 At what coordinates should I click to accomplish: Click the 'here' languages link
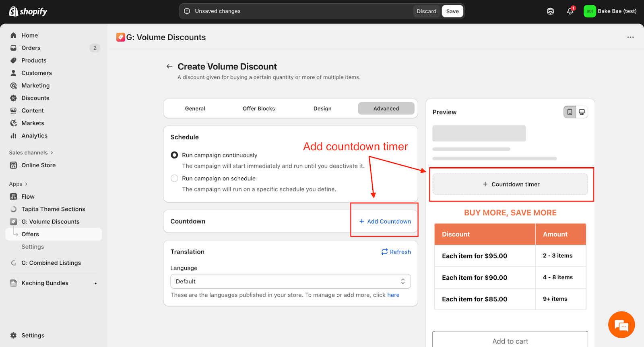click(393, 295)
